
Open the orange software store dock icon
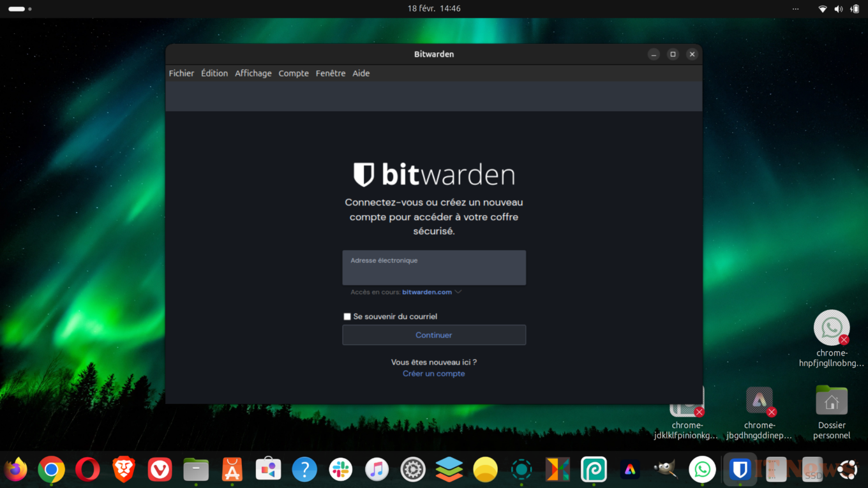(x=232, y=470)
